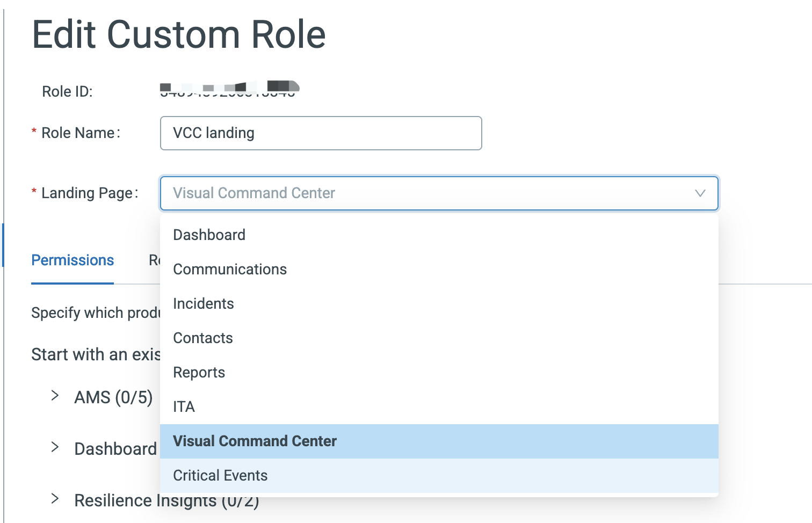
Task: Expand the AMS (0/5) chevron
Action: point(55,396)
